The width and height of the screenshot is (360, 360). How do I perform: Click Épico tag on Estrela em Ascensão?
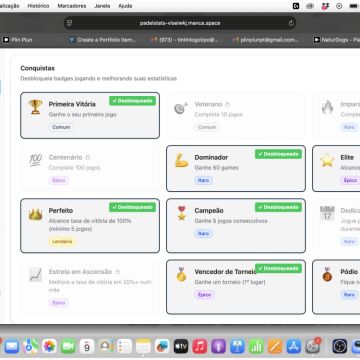click(x=59, y=303)
